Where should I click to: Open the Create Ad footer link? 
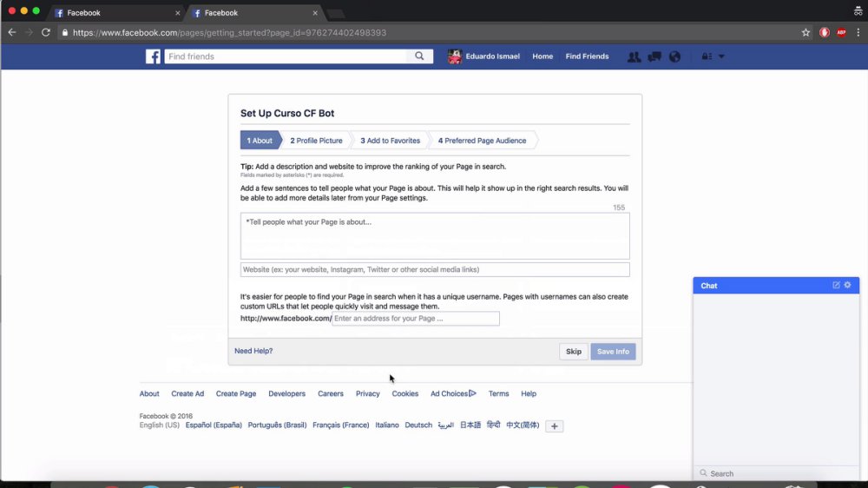coord(187,394)
